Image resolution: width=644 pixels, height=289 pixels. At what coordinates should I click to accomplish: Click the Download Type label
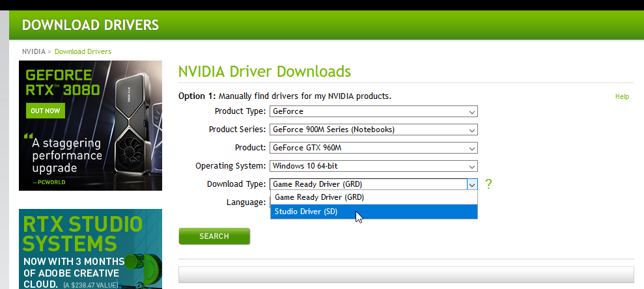pyautogui.click(x=236, y=184)
